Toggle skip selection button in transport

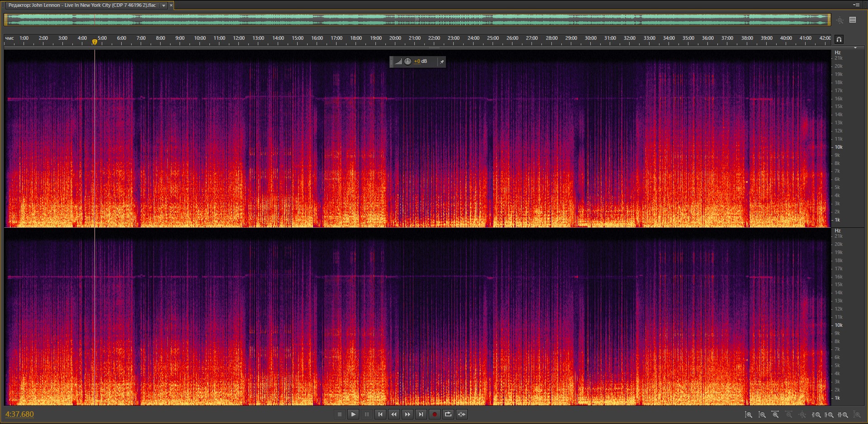[461, 415]
